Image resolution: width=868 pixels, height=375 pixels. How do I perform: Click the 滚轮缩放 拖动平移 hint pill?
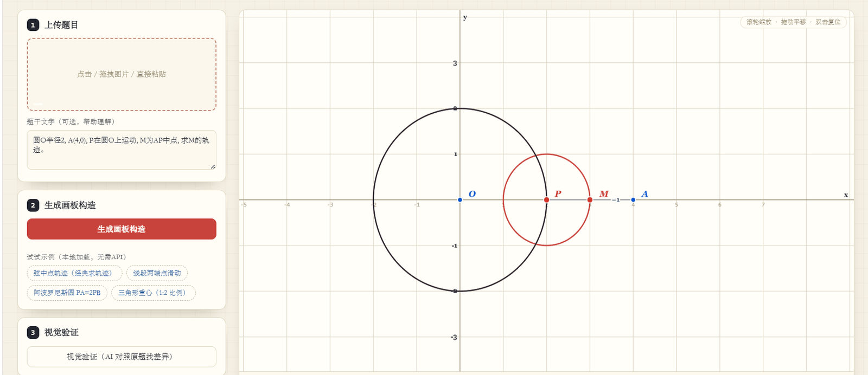point(793,22)
